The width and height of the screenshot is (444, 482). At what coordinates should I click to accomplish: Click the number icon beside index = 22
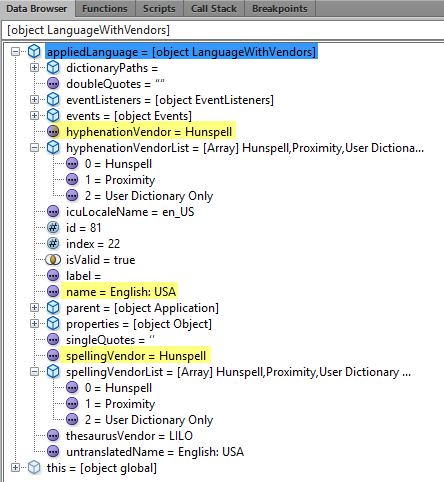click(x=53, y=244)
